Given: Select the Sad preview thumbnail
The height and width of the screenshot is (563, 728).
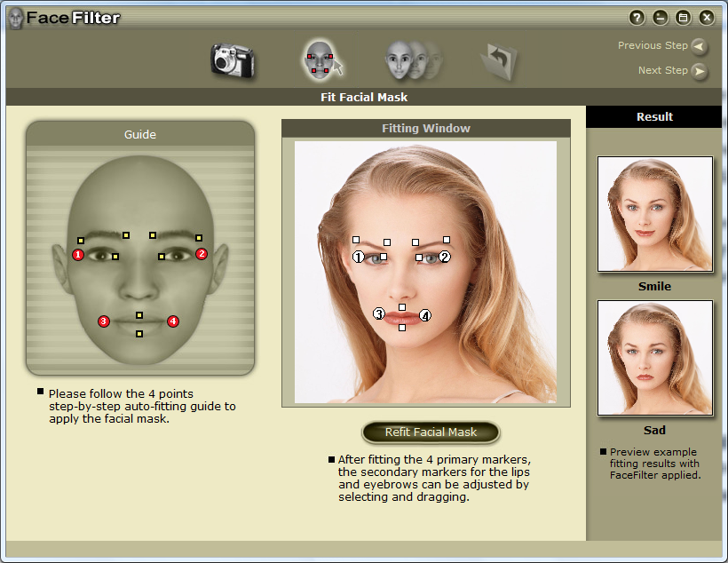Looking at the screenshot, I should point(654,358).
